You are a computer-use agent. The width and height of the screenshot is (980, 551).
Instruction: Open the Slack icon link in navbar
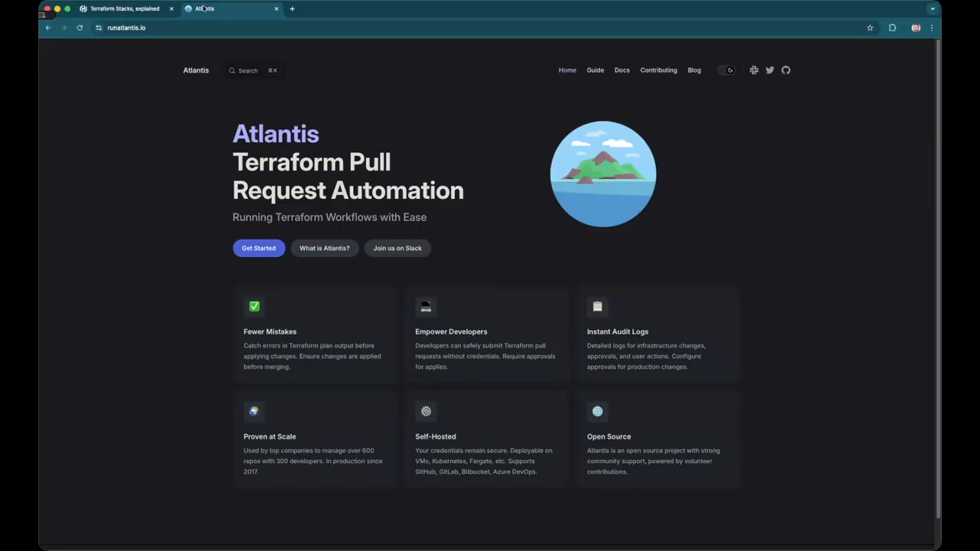(x=754, y=70)
